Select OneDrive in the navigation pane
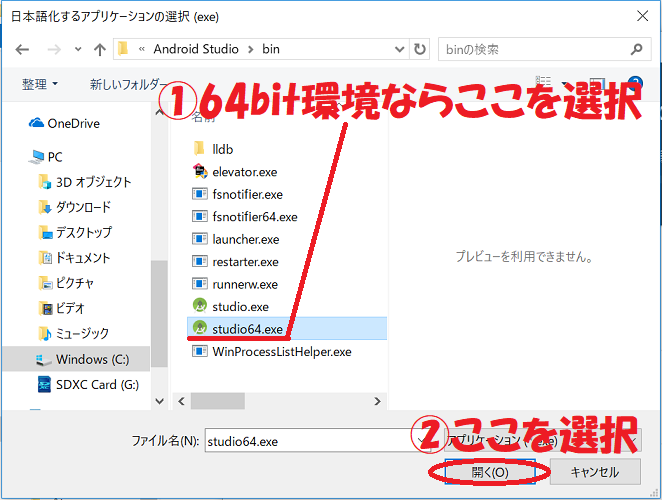 point(64,123)
